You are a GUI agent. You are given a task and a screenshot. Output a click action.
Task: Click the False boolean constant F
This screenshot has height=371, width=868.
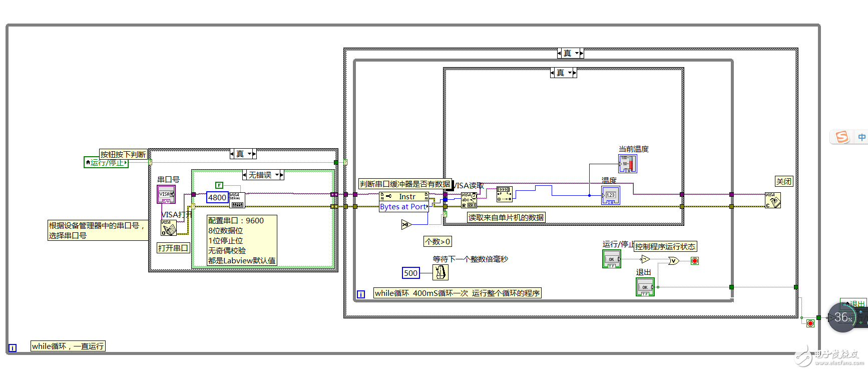pyautogui.click(x=219, y=185)
